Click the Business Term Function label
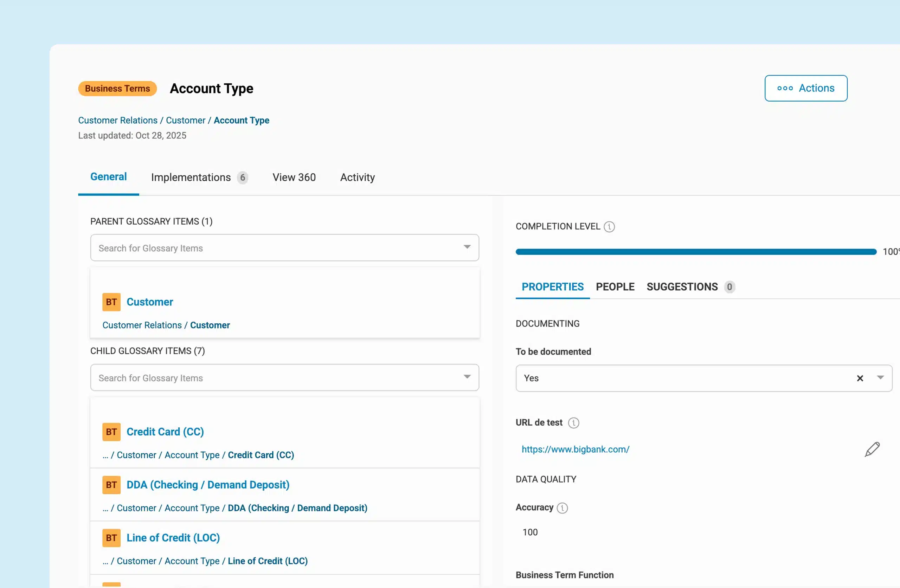Screen dimensions: 900x588 564,575
